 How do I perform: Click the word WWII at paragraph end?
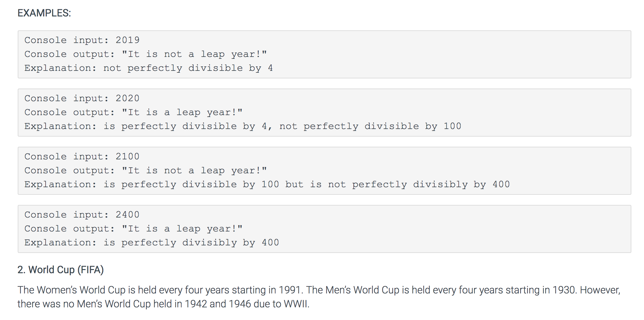[x=296, y=304]
